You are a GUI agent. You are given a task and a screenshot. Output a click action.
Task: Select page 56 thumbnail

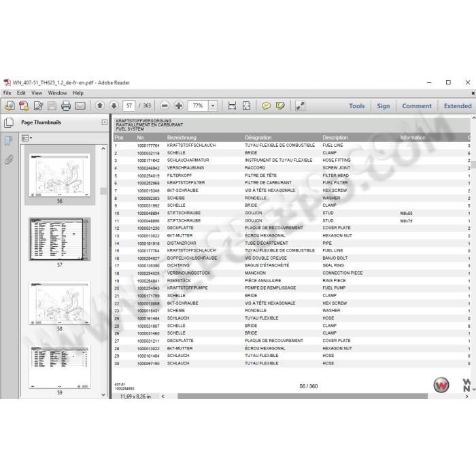(x=60, y=175)
